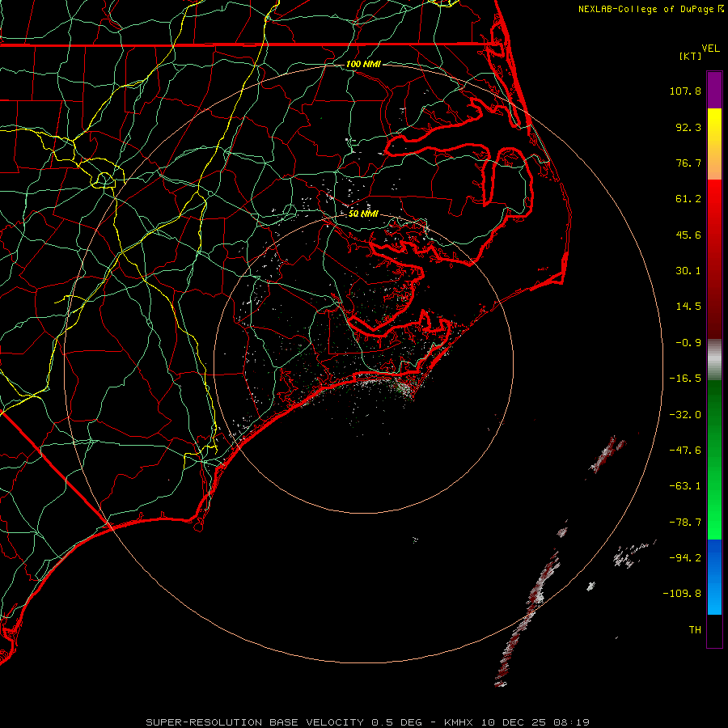
Task: Select the 76.7 scale value
Action: (x=688, y=163)
